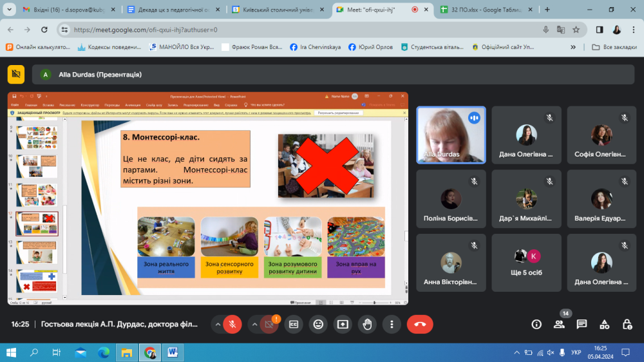644x362 pixels.
Task: Open Windows notification center
Action: [x=625, y=352]
